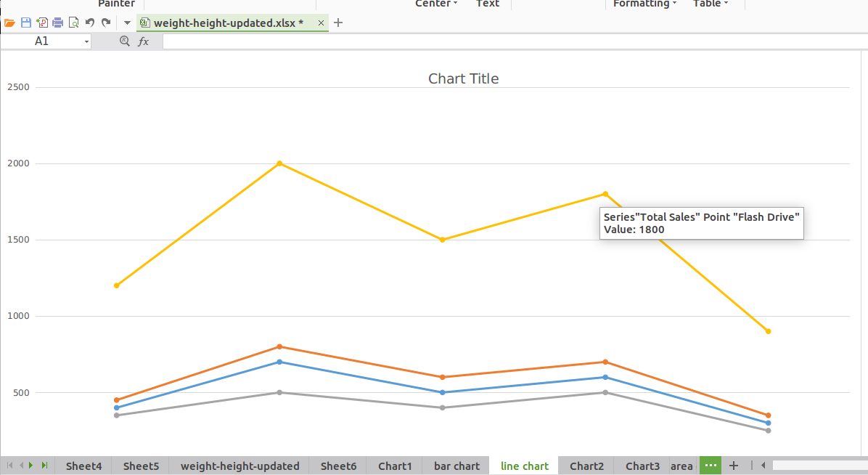Add a new sheet with plus

734,466
